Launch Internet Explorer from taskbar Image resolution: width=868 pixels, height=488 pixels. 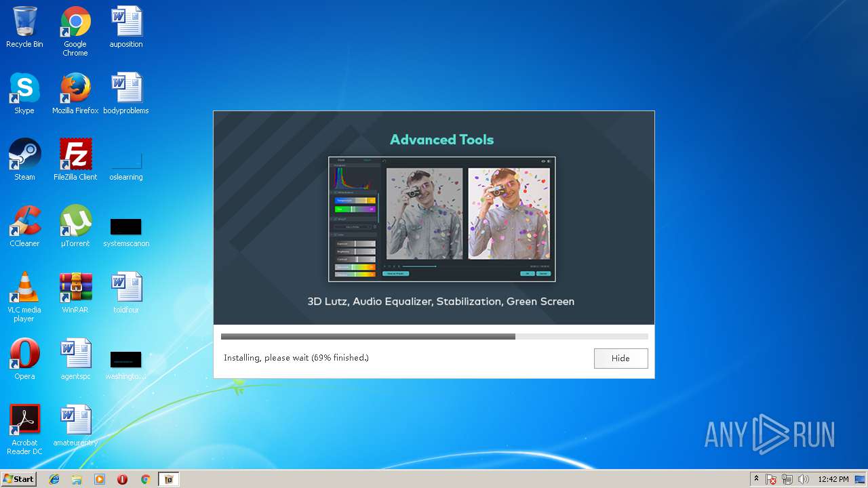(54, 479)
